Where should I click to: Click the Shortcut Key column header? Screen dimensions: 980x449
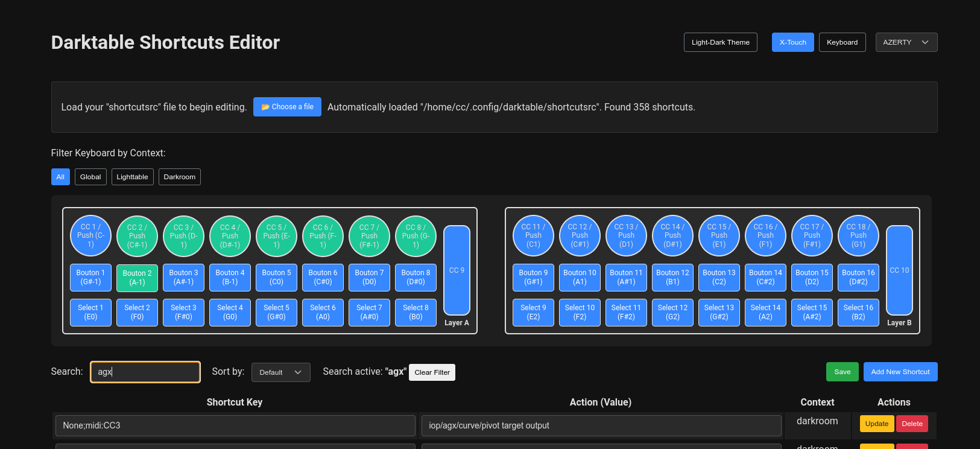(x=235, y=402)
